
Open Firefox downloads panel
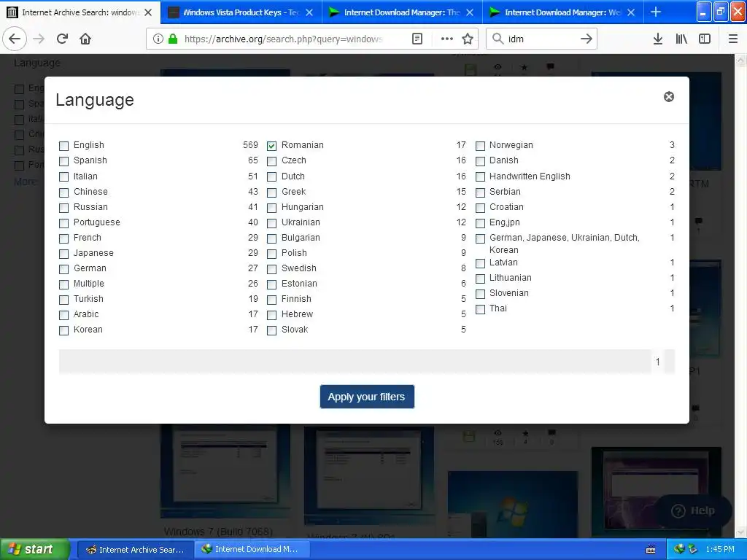[x=658, y=39]
